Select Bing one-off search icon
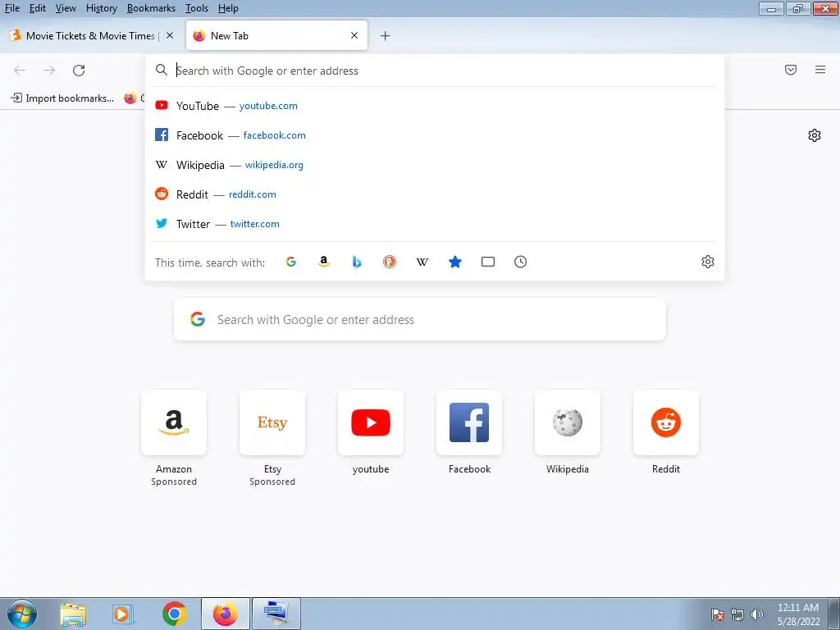The width and height of the screenshot is (840, 630). point(357,262)
